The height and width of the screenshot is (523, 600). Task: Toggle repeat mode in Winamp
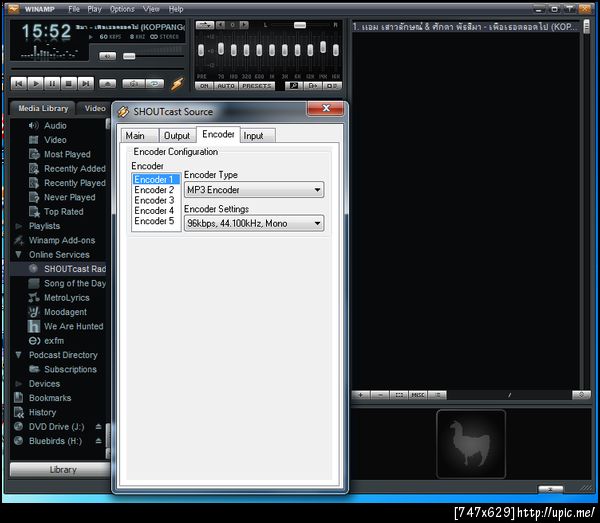click(155, 83)
